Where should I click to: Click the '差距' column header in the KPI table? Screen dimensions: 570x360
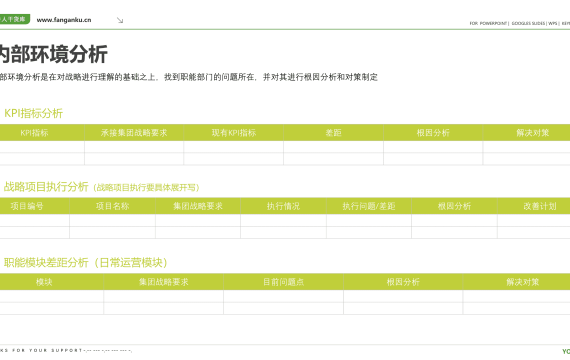pos(333,133)
